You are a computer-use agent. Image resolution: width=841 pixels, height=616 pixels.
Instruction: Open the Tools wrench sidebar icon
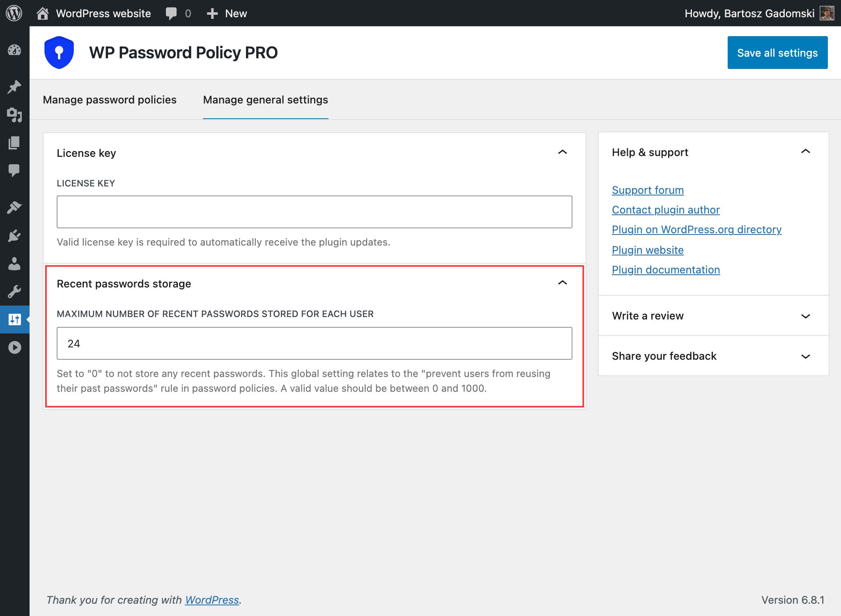14,292
